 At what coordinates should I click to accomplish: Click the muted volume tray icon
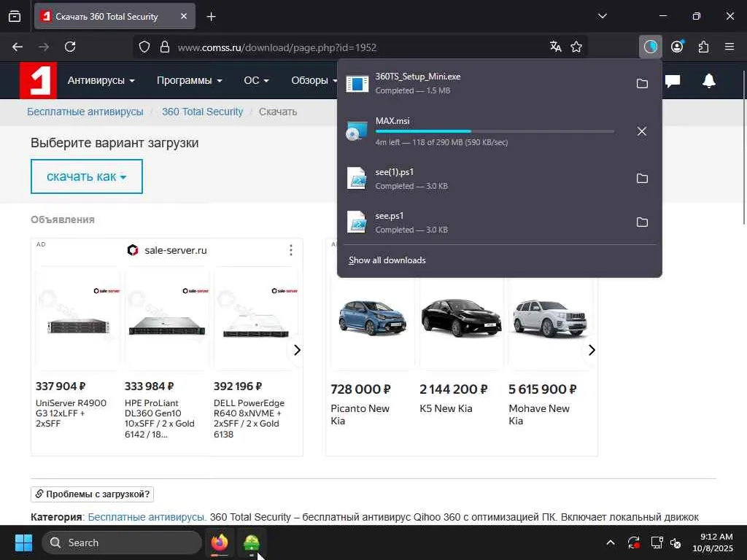click(x=676, y=542)
